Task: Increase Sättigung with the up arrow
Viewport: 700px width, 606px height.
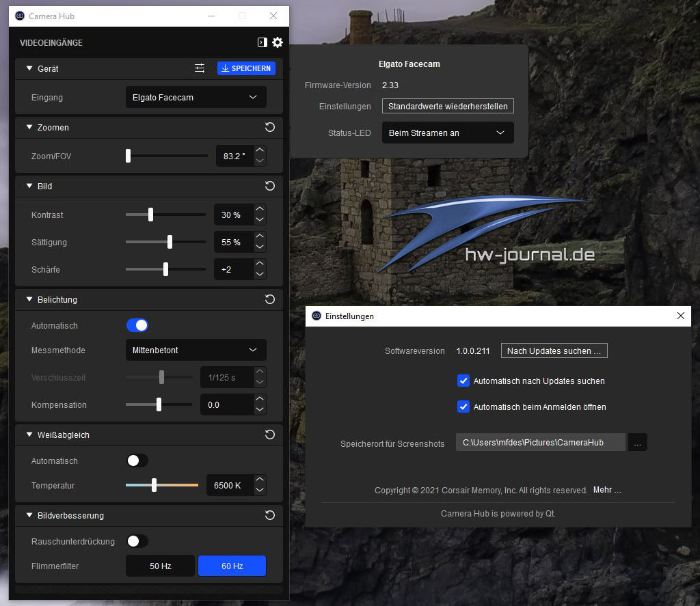Action: click(260, 237)
